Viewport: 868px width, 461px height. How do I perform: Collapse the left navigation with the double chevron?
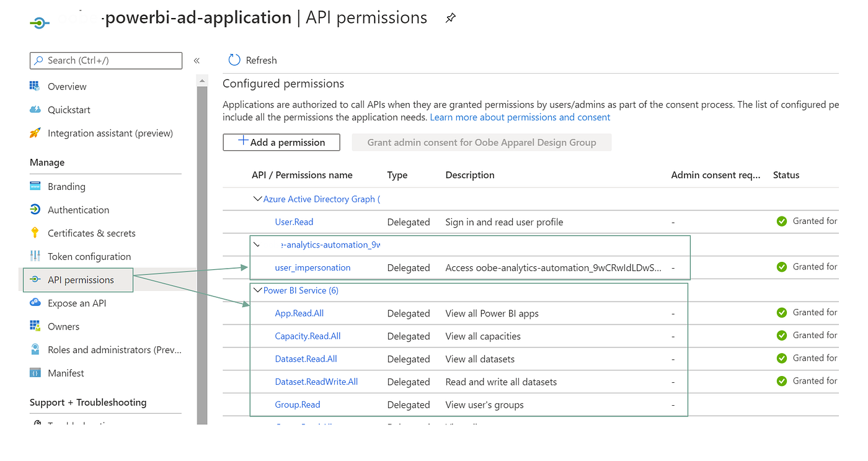pyautogui.click(x=197, y=61)
